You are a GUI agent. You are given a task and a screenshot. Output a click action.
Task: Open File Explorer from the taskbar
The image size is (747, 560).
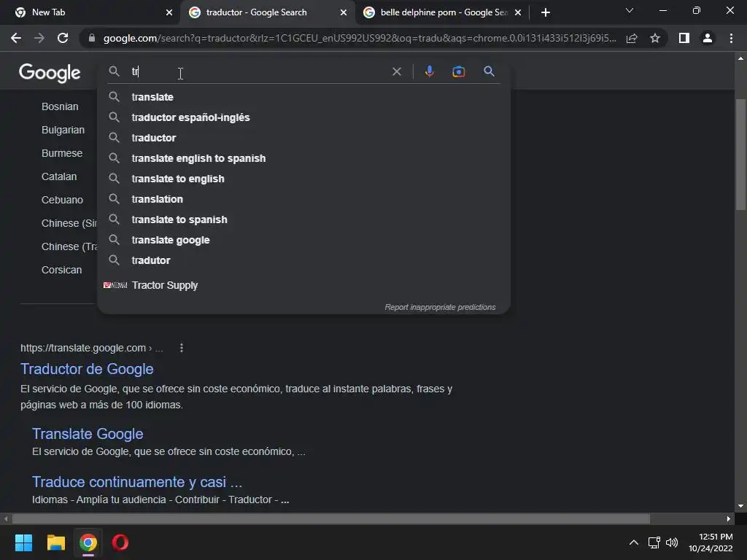tap(55, 542)
